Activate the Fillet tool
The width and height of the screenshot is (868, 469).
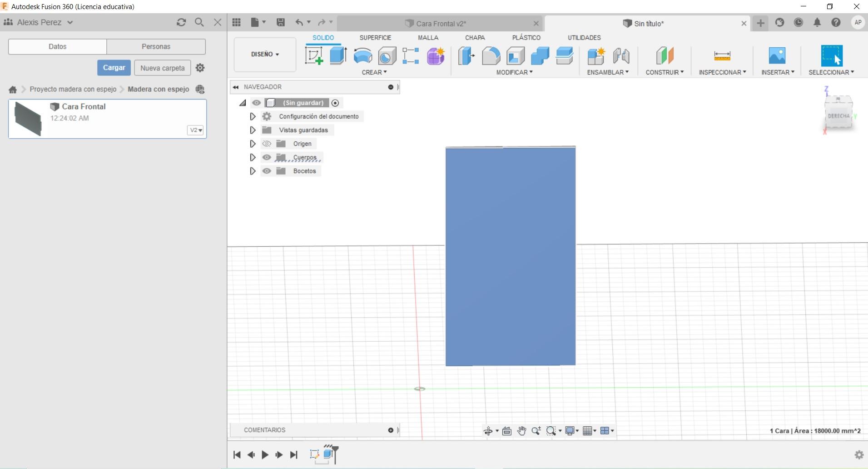click(x=491, y=56)
